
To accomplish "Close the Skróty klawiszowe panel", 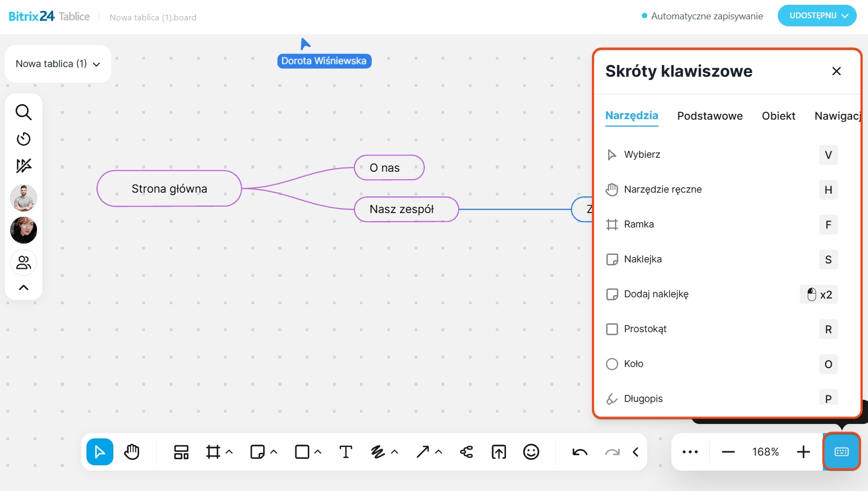I will click(x=836, y=71).
